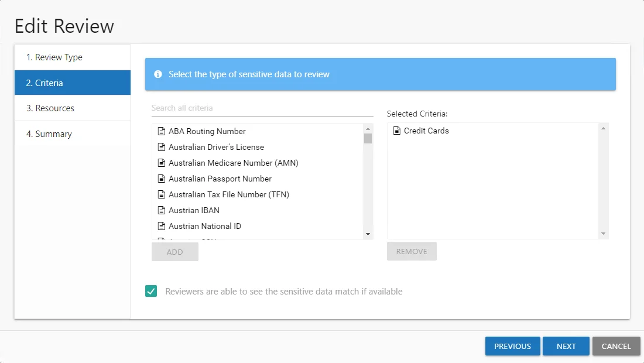Cancel editing the review
The height and width of the screenshot is (363, 644).
pyautogui.click(x=616, y=346)
